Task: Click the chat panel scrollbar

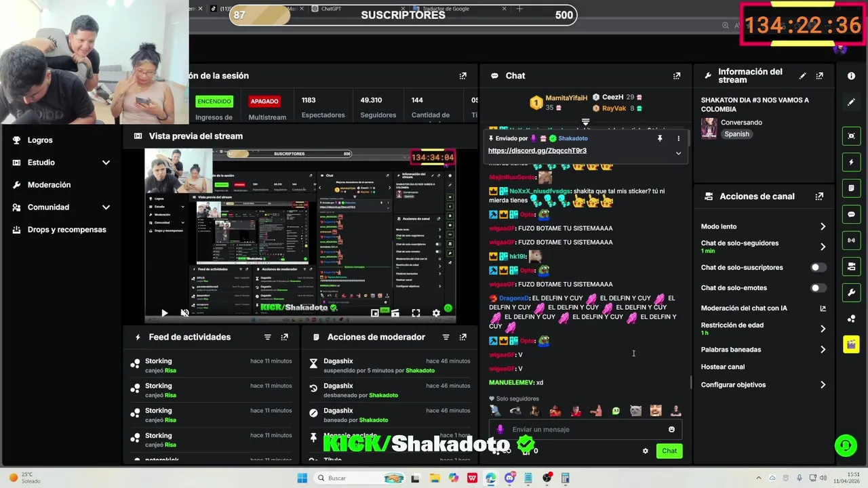Action: (x=690, y=382)
